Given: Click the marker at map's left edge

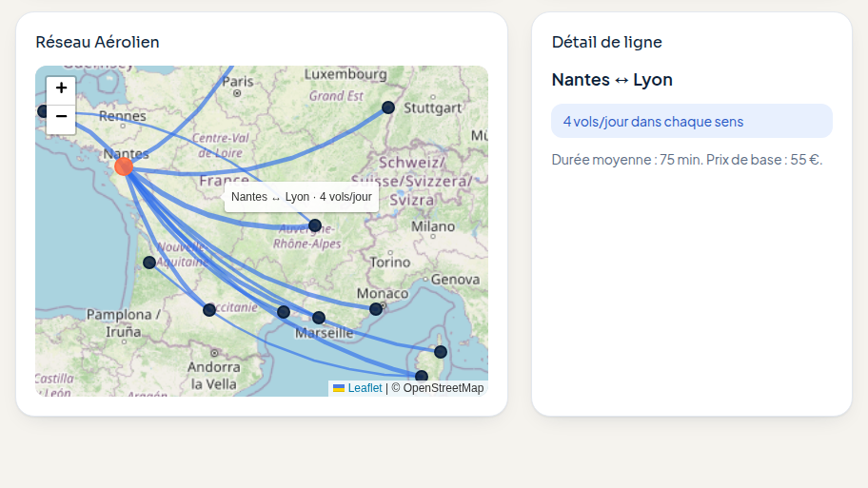Looking at the screenshot, I should coord(43,111).
